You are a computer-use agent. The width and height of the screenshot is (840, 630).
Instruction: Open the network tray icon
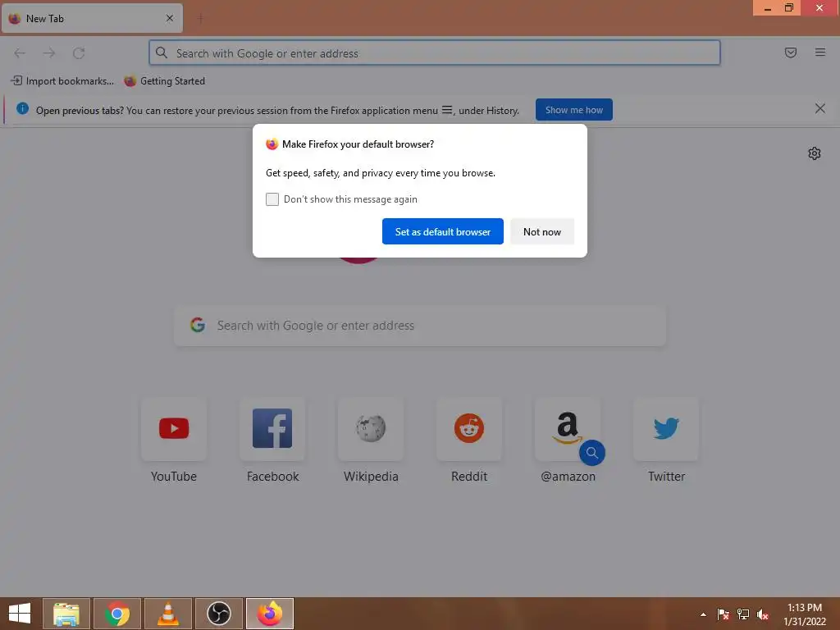[x=743, y=614]
